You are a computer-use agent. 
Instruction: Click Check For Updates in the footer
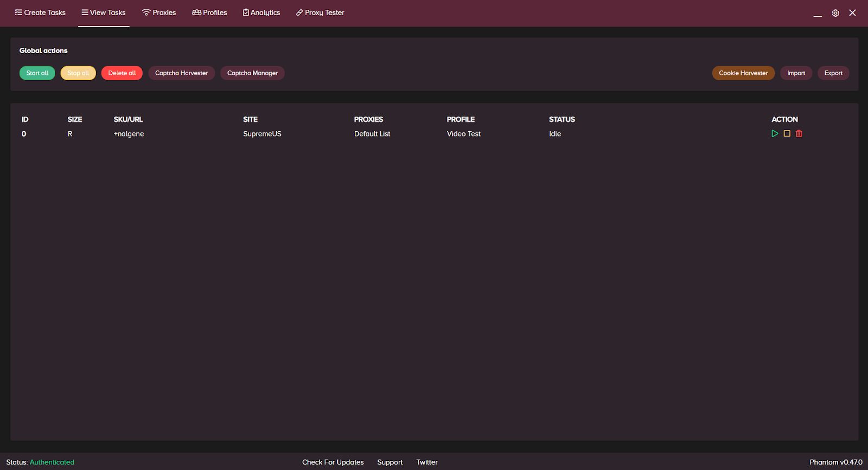click(x=333, y=462)
